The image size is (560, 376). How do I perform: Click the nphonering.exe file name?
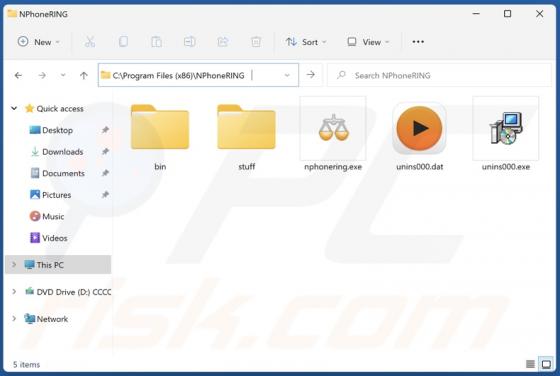[x=333, y=167]
